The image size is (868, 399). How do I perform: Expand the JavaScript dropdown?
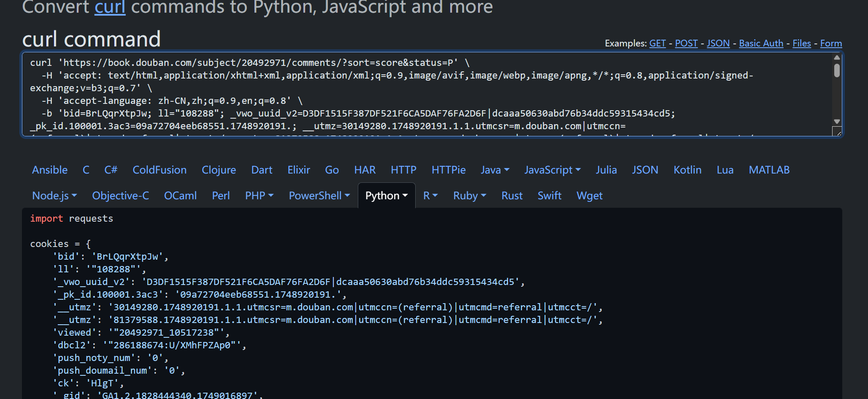[x=552, y=170]
